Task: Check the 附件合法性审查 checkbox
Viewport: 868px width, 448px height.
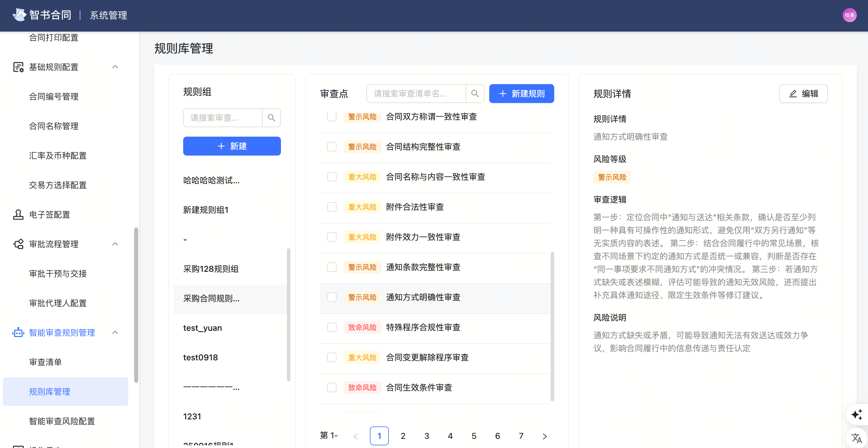Action: point(331,207)
